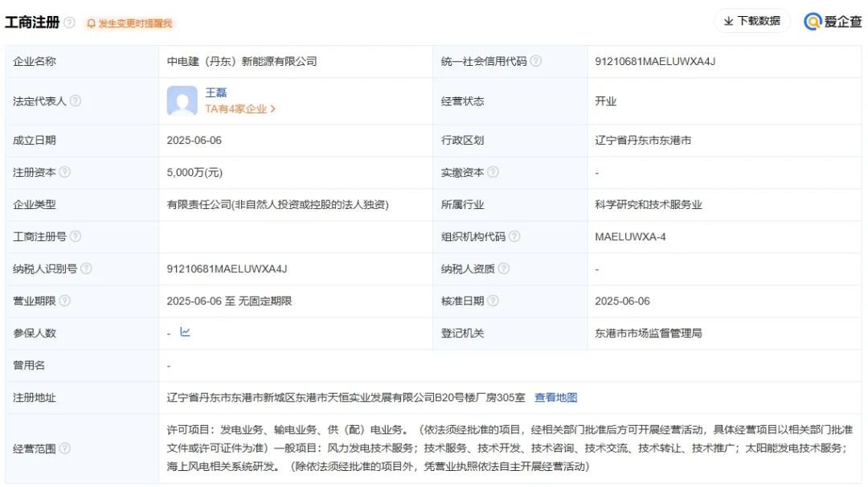
Task: Select the registered address text
Action: (x=346, y=397)
